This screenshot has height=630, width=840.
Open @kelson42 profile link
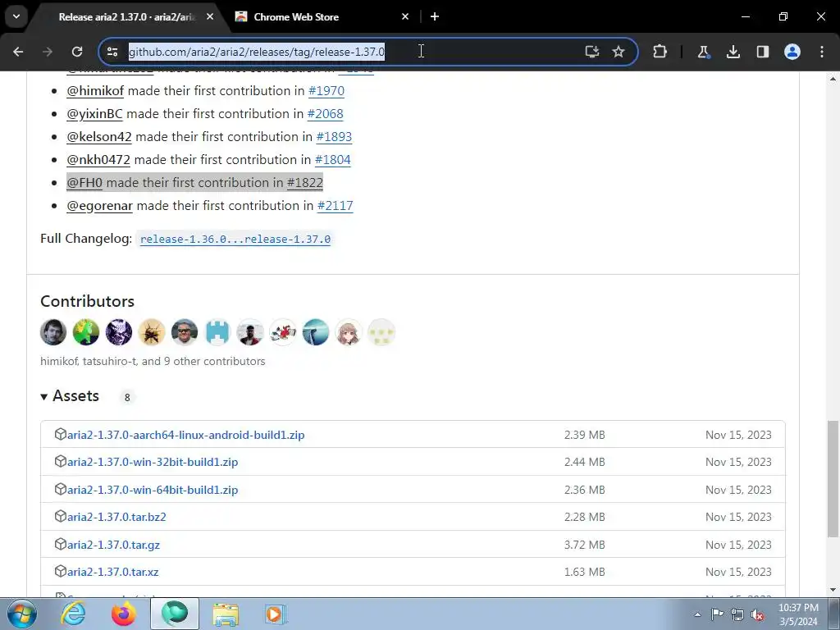tap(99, 137)
